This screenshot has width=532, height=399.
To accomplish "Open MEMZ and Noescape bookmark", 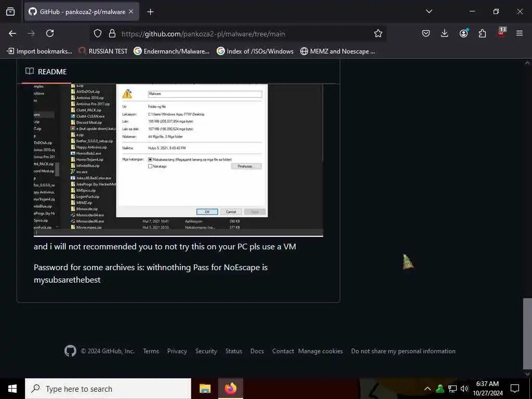I will click(338, 51).
